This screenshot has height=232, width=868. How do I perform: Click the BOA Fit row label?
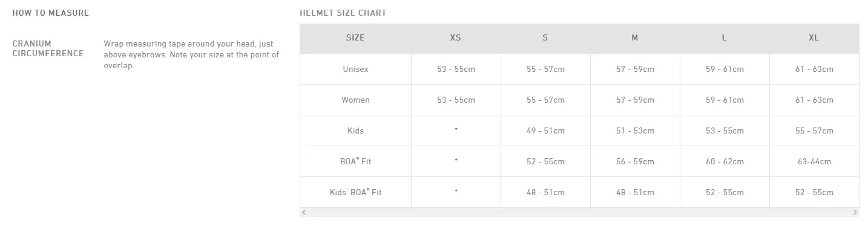coord(355,162)
